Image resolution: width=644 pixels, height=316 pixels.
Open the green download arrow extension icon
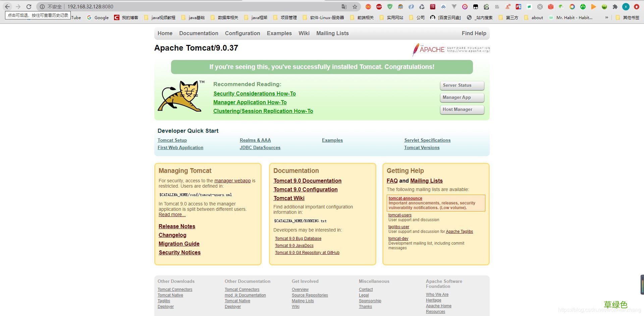(x=604, y=7)
